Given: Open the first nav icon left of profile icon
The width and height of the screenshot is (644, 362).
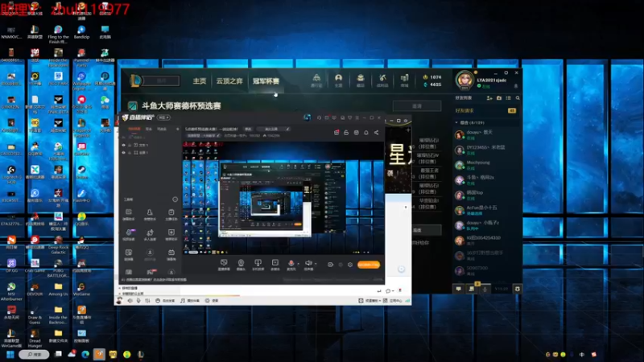Looking at the screenshot, I should [316, 79].
